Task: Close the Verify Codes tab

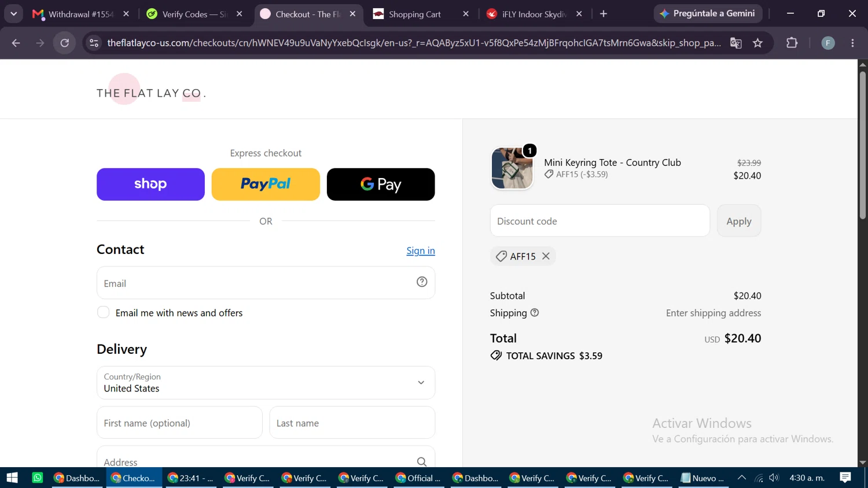Action: click(240, 14)
